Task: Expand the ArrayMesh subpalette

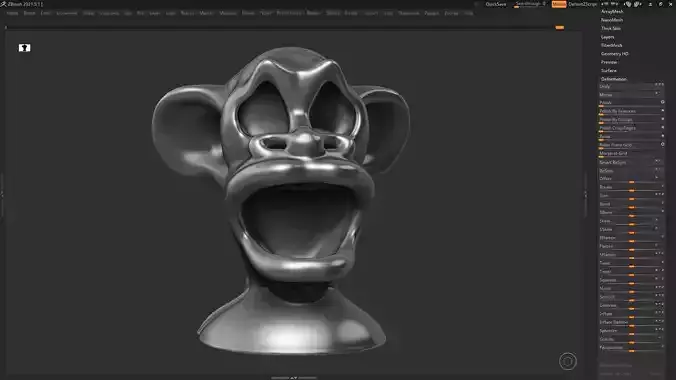Action: click(612, 12)
